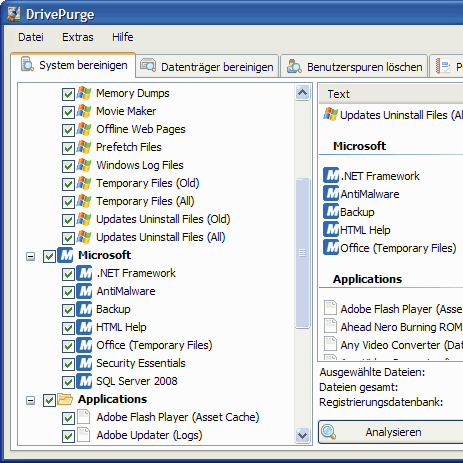Click .NET Framework in right results list

click(x=380, y=176)
